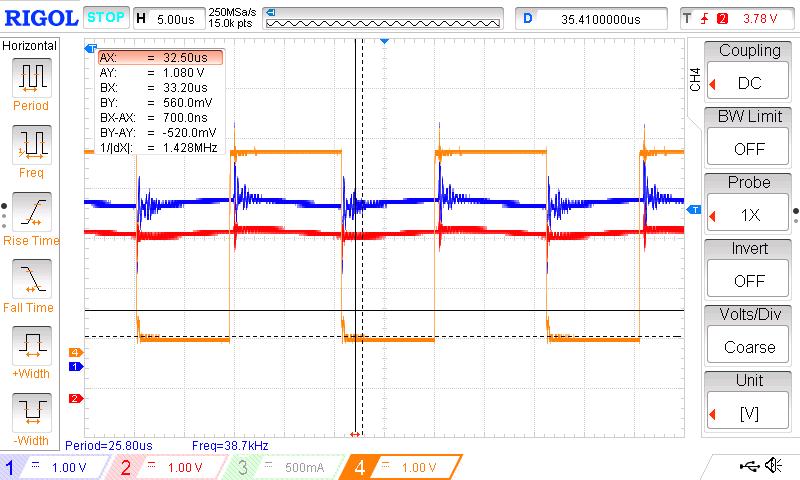This screenshot has width=800, height=480.
Task: Toggle the BW Limit OFF setting
Action: [748, 147]
